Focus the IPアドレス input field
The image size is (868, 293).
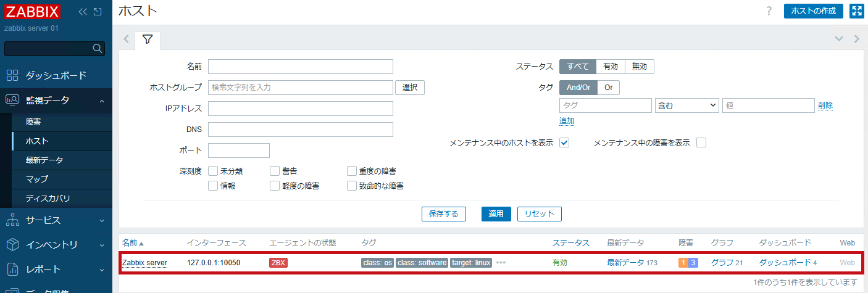click(301, 109)
